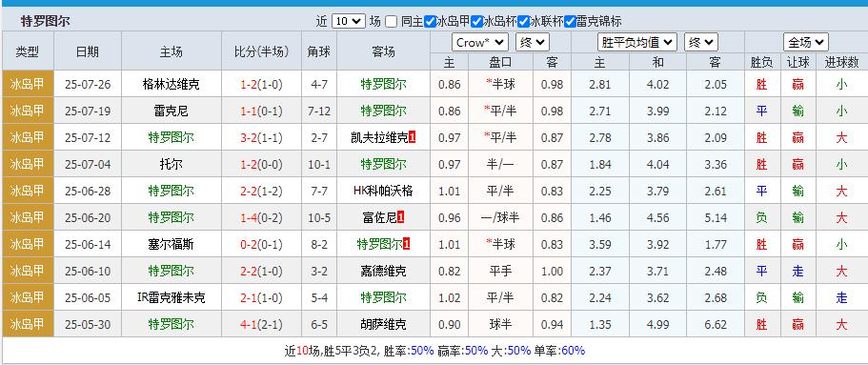The image size is (868, 365).
Task: Click the red card badge beside 富佐尼
Action: coord(401,217)
